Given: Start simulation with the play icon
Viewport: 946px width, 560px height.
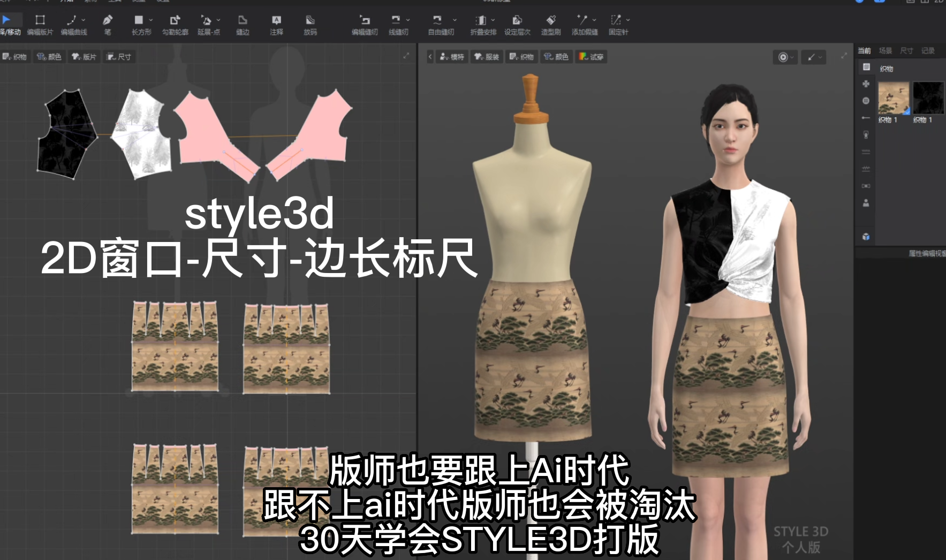Looking at the screenshot, I should pos(783,57).
